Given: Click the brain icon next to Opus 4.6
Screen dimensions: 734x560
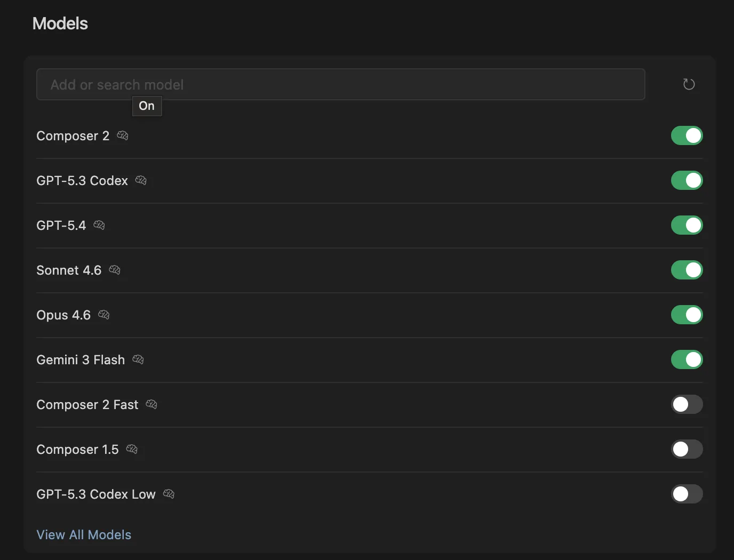Looking at the screenshot, I should 104,315.
